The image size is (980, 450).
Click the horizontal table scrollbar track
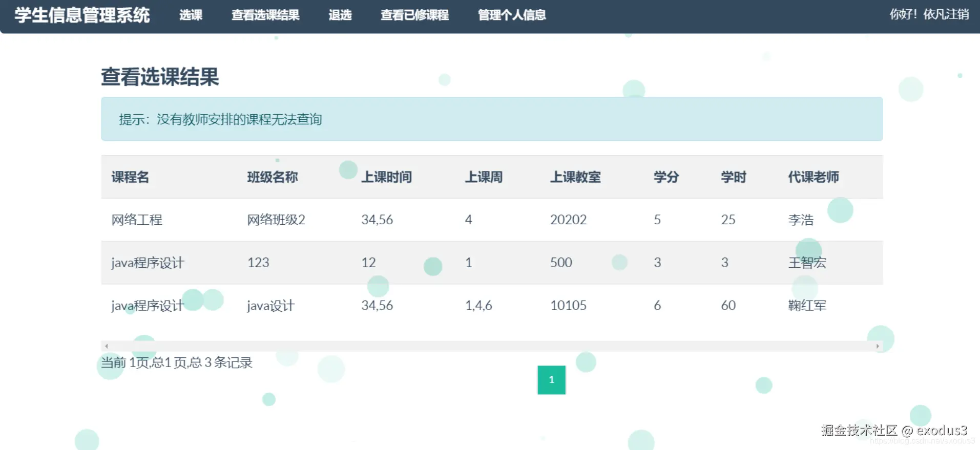click(x=492, y=346)
